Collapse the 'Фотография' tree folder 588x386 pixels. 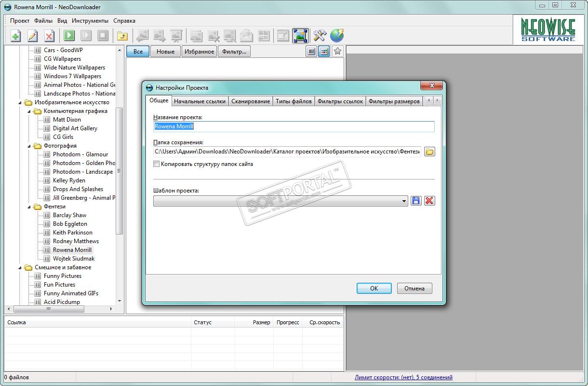tap(29, 146)
